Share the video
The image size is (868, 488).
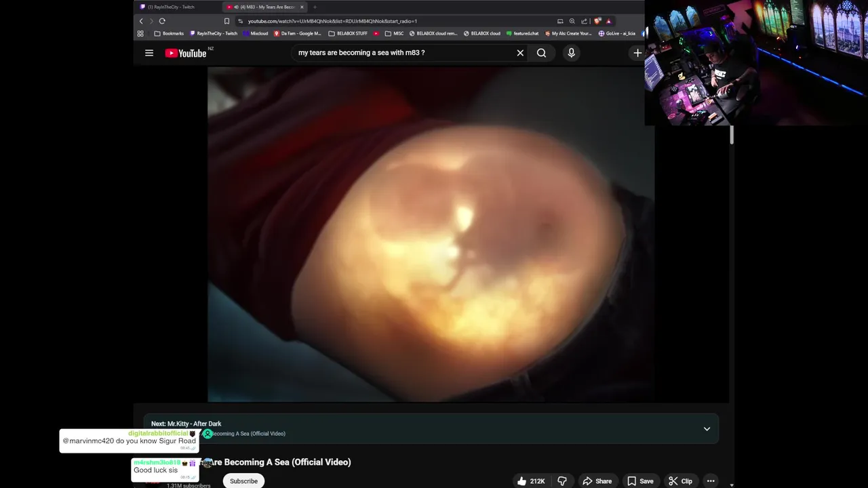coord(597,481)
